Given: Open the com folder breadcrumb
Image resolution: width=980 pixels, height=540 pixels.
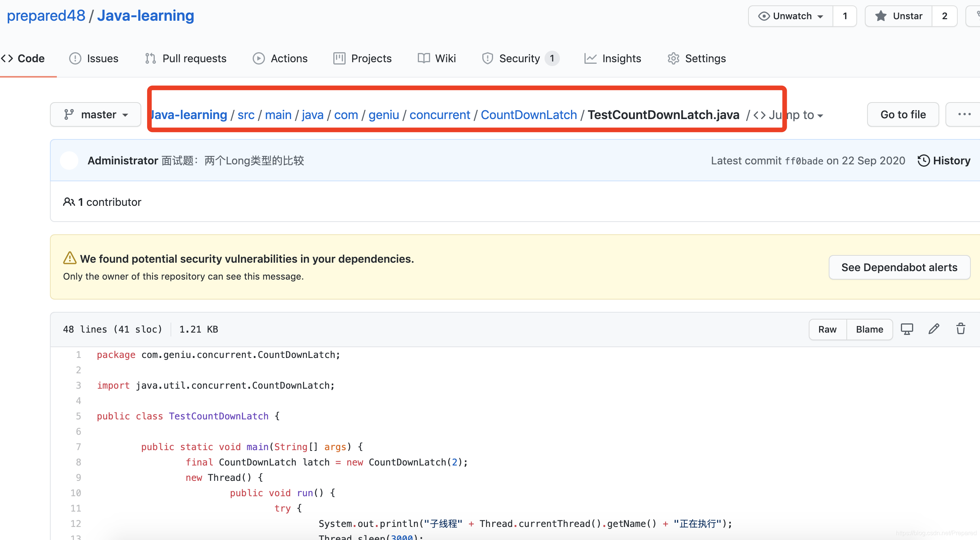Looking at the screenshot, I should pyautogui.click(x=346, y=115).
